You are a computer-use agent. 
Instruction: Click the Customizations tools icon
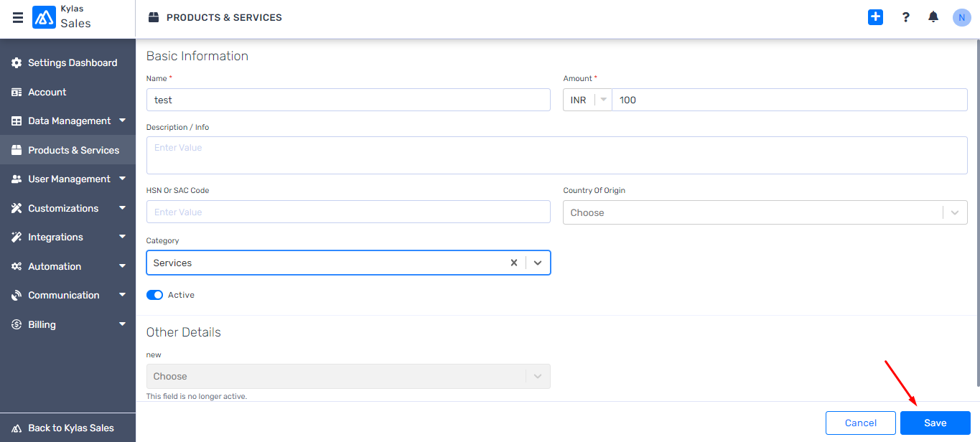click(17, 208)
